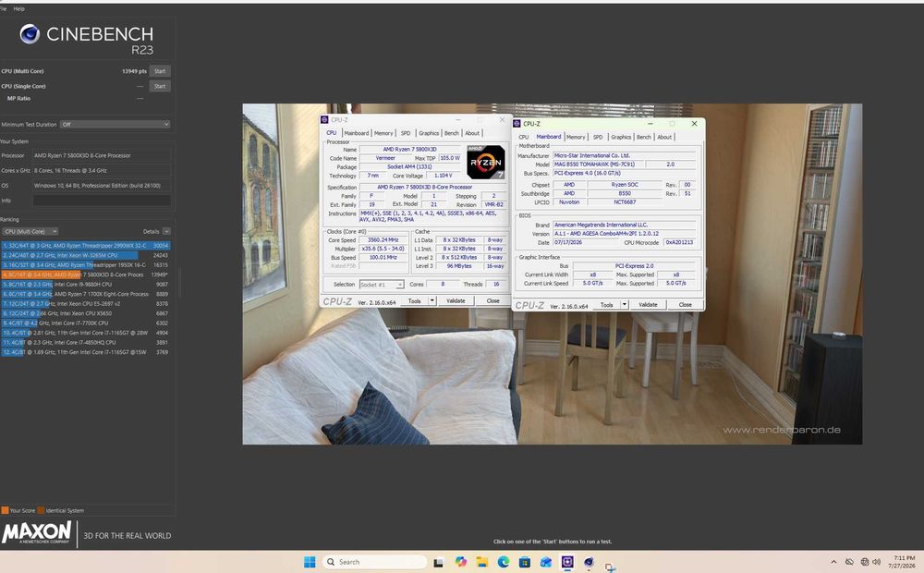Click the Tools button in the left CPU-Z window
Image resolution: width=924 pixels, height=573 pixels.
click(414, 300)
